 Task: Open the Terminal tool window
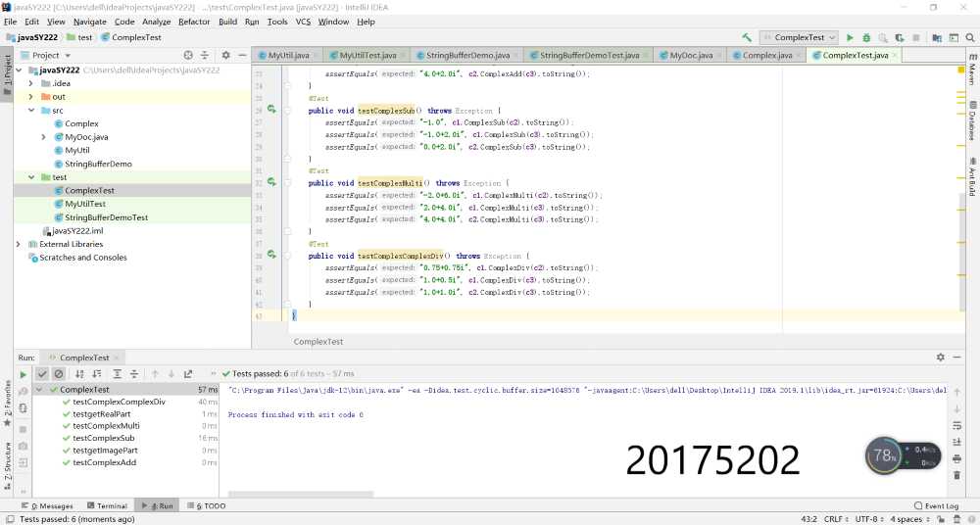(107, 505)
